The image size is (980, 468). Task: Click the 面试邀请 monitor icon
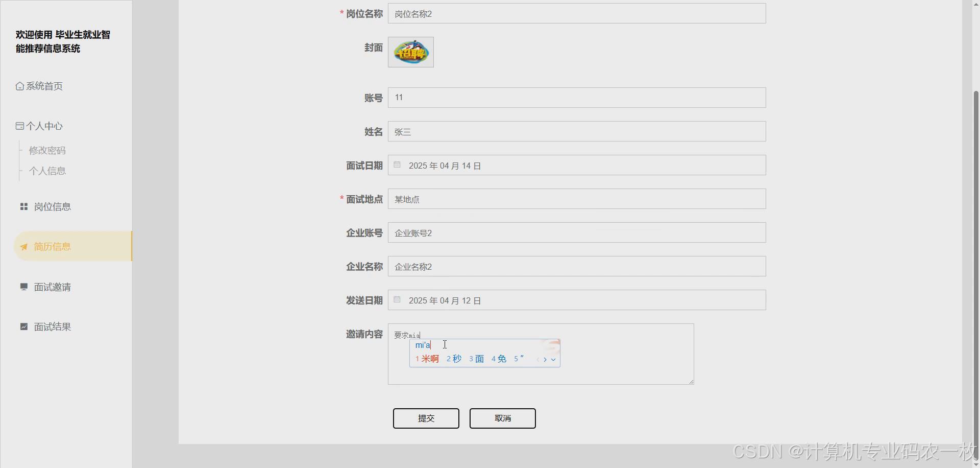coord(23,287)
